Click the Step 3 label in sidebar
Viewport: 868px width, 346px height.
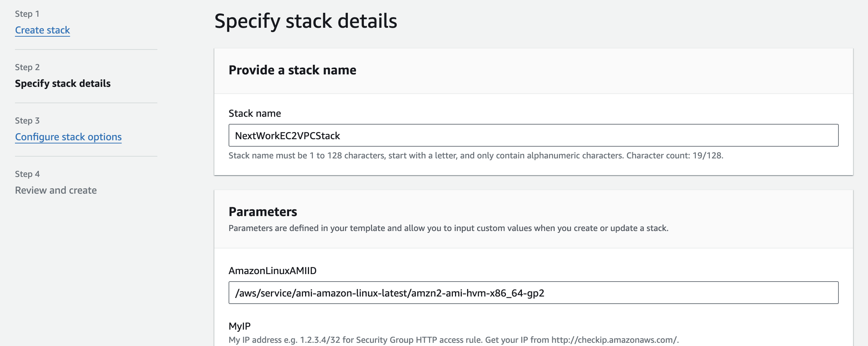click(x=27, y=121)
